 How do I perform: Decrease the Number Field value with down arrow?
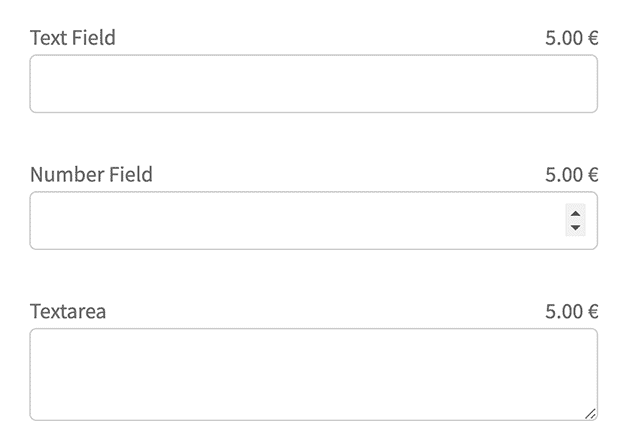click(575, 228)
